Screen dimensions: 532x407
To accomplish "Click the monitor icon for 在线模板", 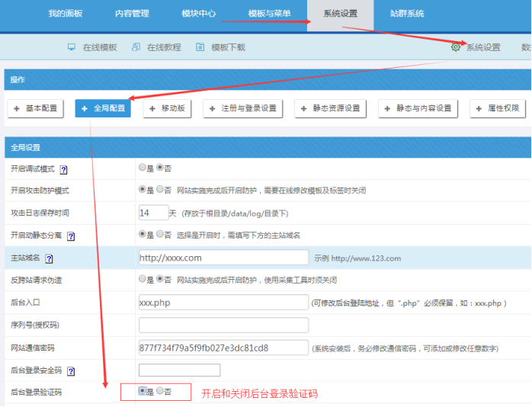I will (x=72, y=47).
